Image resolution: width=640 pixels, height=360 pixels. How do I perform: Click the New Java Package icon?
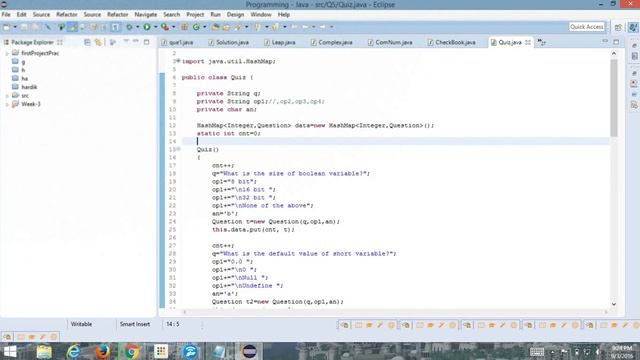(x=184, y=27)
